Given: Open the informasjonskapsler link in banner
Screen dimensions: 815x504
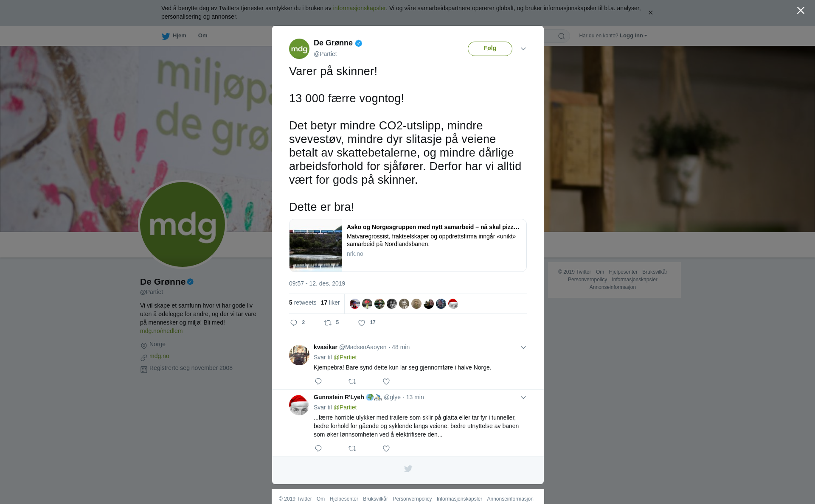Looking at the screenshot, I should click(x=359, y=8).
